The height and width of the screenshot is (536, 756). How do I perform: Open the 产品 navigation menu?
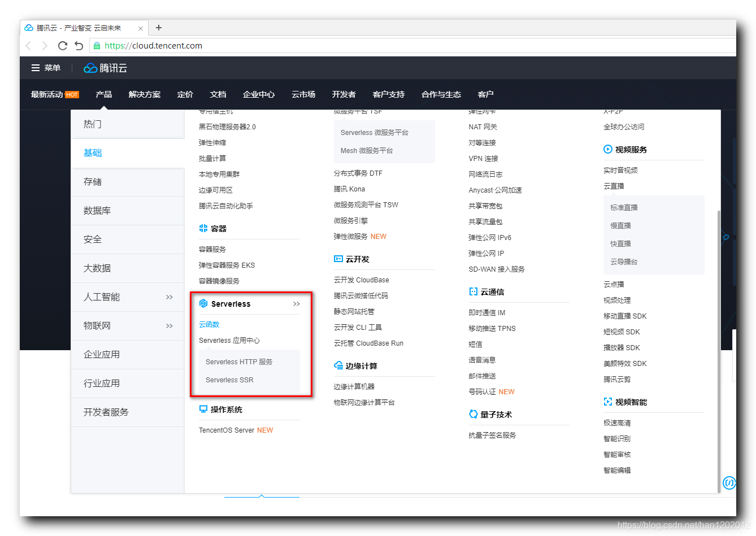click(x=103, y=94)
